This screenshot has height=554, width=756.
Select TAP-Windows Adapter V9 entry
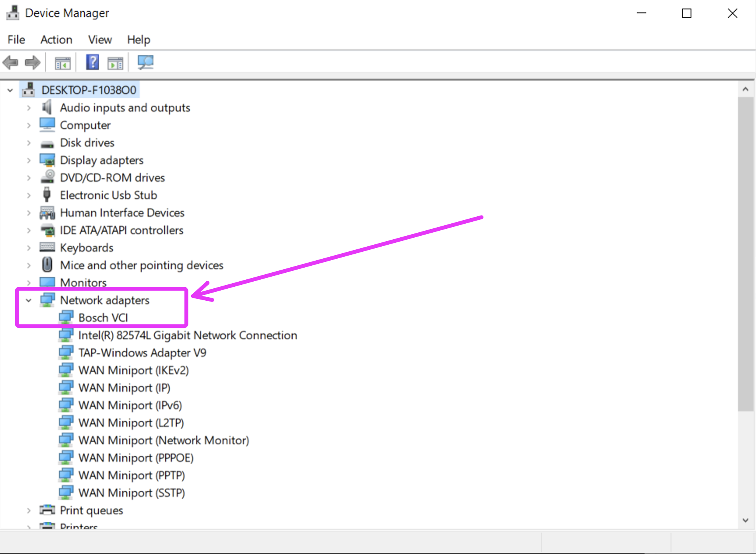(x=142, y=353)
